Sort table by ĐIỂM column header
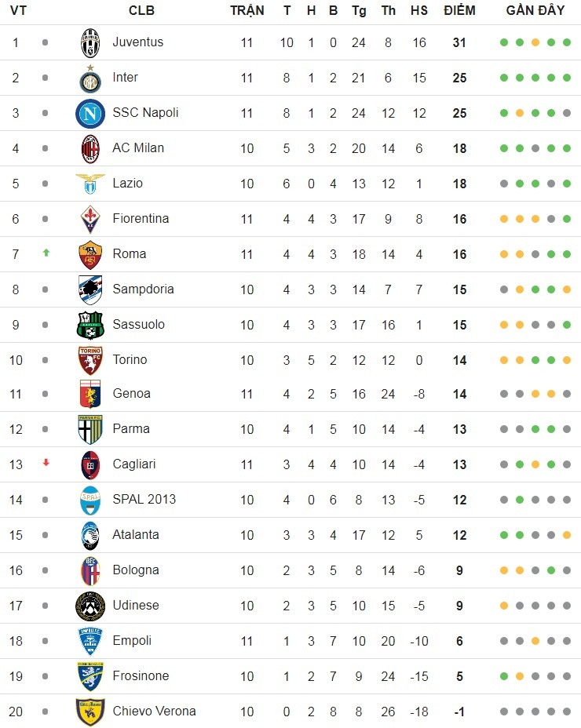The image size is (581, 728). pyautogui.click(x=459, y=11)
